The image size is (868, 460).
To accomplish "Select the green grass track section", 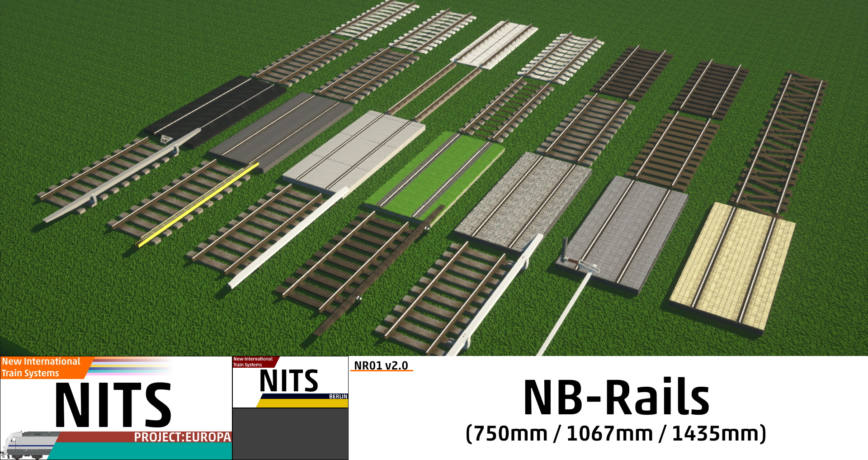I will coord(434,177).
